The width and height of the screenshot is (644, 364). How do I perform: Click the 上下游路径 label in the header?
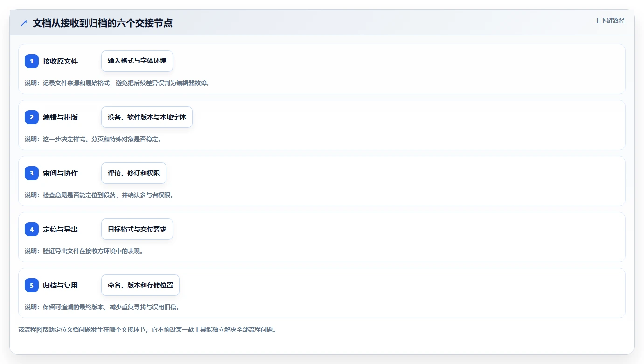pyautogui.click(x=609, y=21)
